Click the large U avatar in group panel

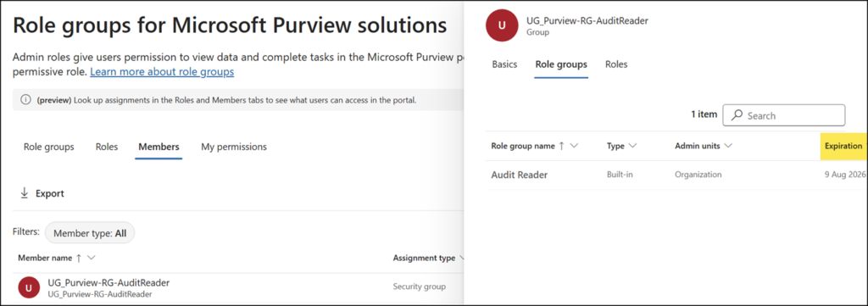point(502,25)
